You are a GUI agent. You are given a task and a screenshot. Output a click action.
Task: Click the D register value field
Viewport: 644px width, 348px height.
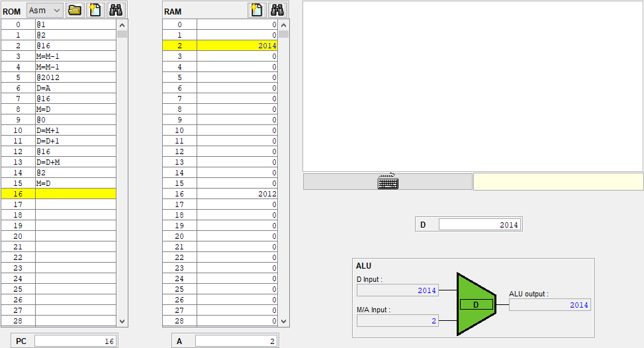coord(479,225)
